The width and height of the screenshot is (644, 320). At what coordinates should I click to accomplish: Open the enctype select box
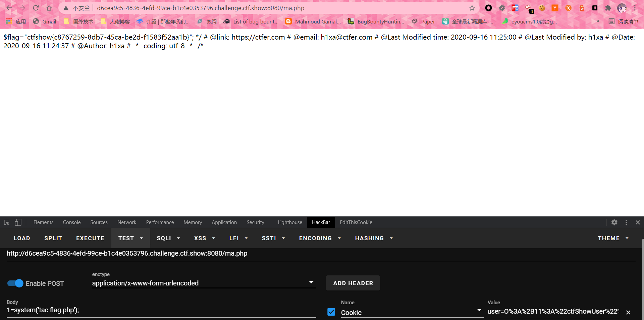(x=204, y=283)
